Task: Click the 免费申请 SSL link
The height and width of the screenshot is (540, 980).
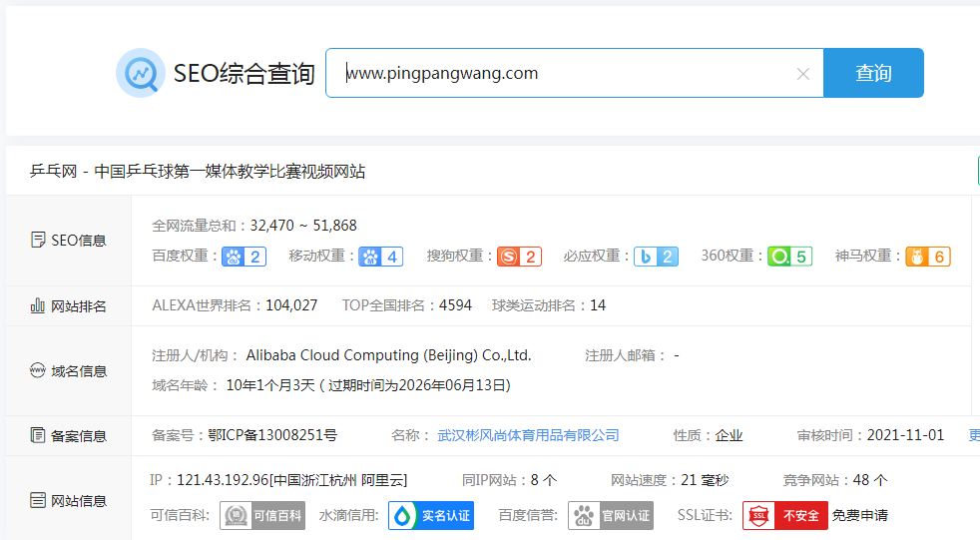Action: click(x=860, y=516)
